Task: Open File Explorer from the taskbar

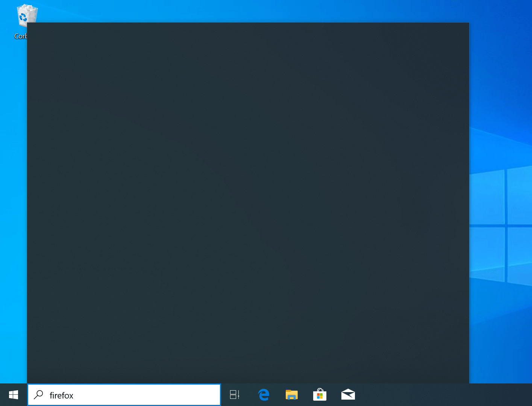Action: (291, 395)
